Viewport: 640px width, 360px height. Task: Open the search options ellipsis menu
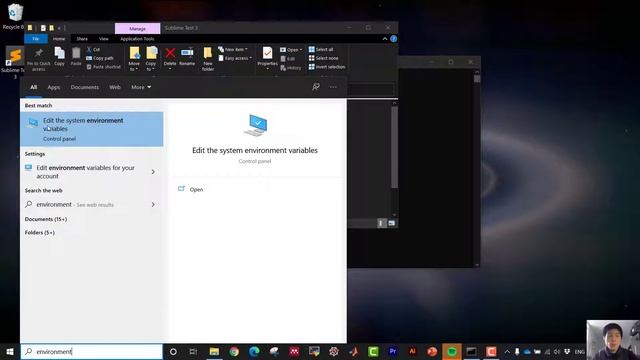click(333, 87)
